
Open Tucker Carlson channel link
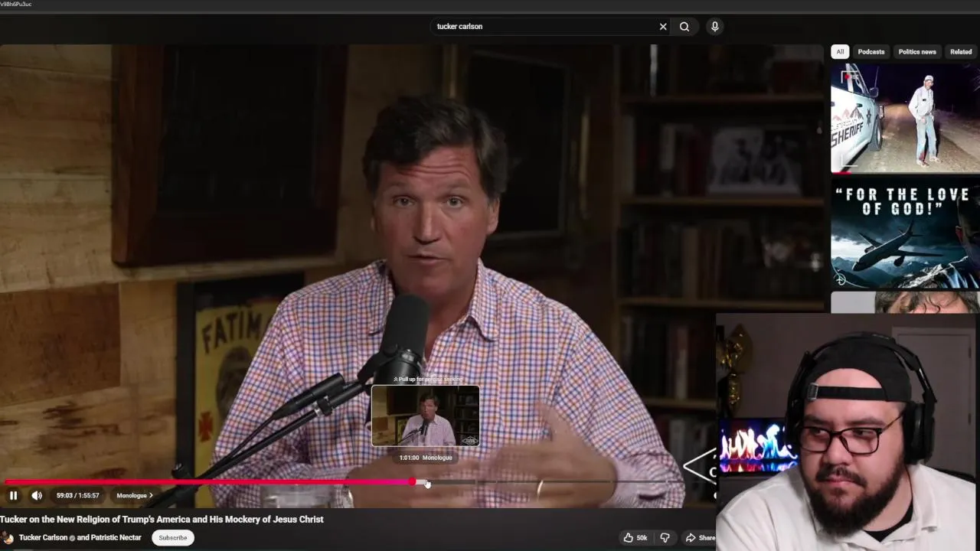point(44,537)
